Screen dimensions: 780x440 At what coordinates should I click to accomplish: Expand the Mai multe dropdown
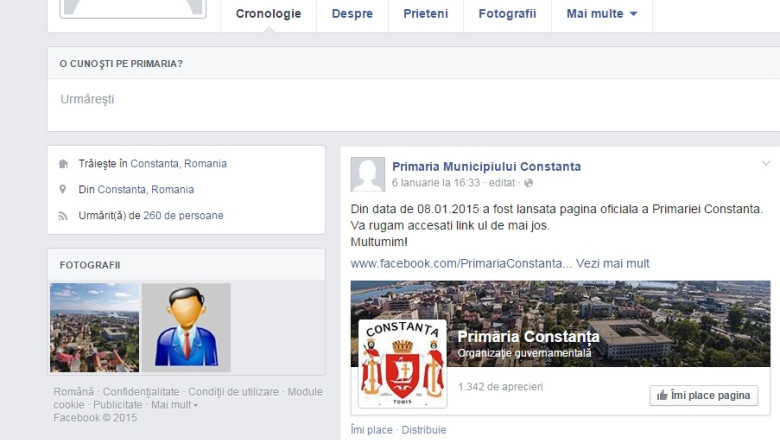601,14
